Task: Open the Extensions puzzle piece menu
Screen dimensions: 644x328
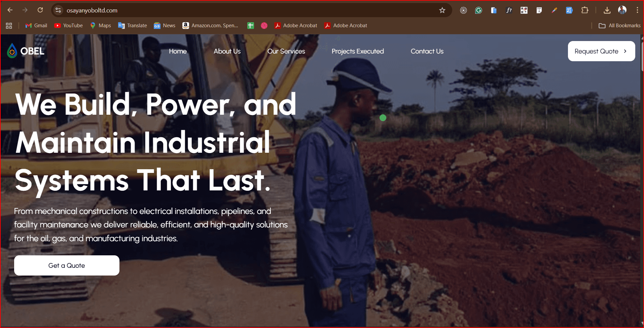Action: [585, 10]
